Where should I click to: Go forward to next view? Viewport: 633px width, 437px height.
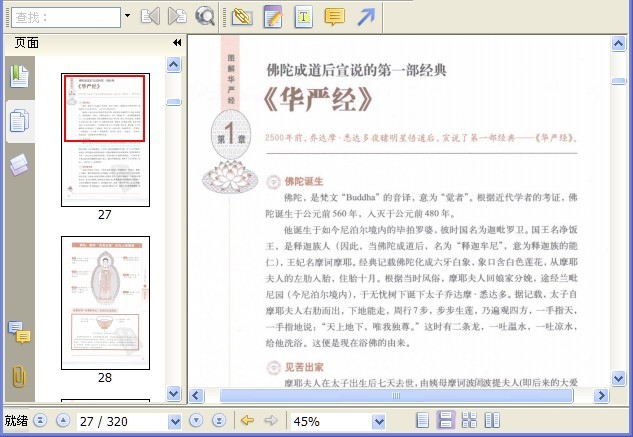(x=271, y=421)
